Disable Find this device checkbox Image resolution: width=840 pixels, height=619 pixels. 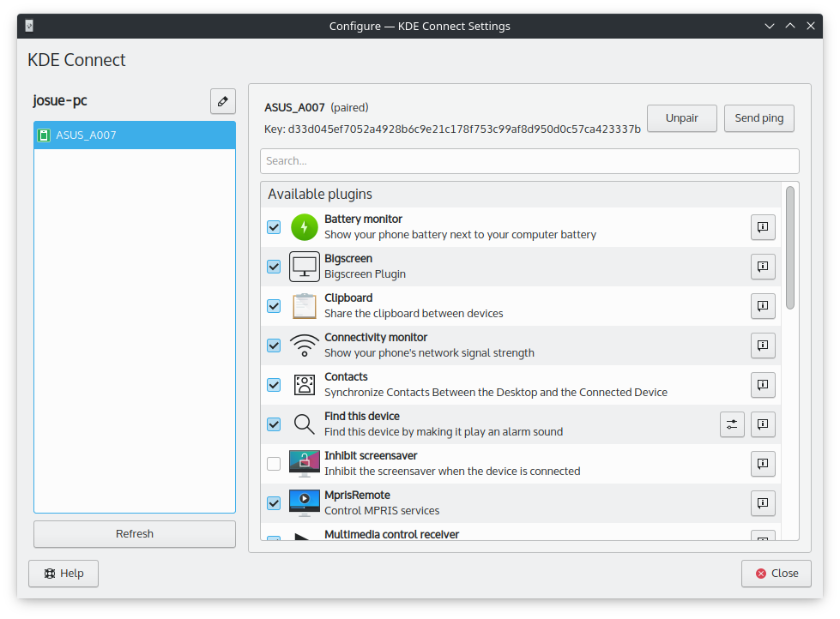(274, 424)
